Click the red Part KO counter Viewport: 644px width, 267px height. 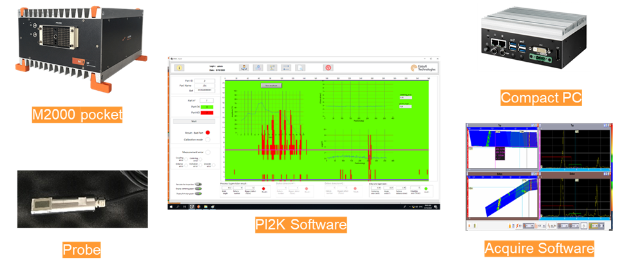click(207, 113)
